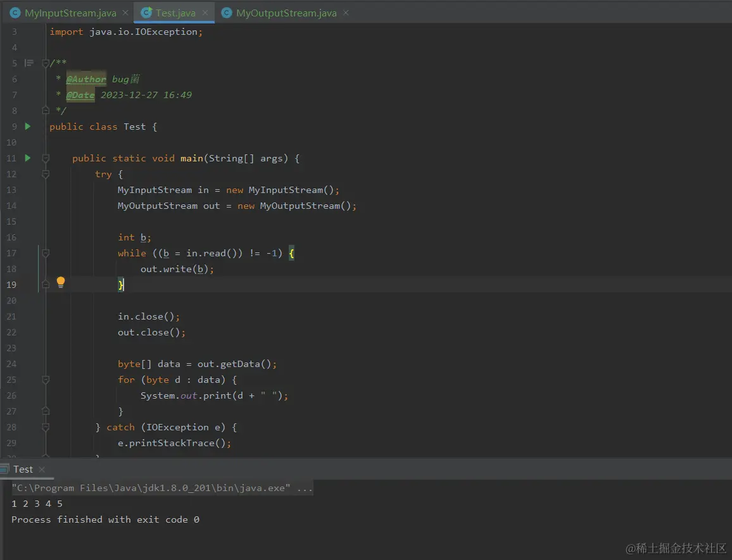
Task: Fold the catch block at line 28
Action: (x=46, y=427)
